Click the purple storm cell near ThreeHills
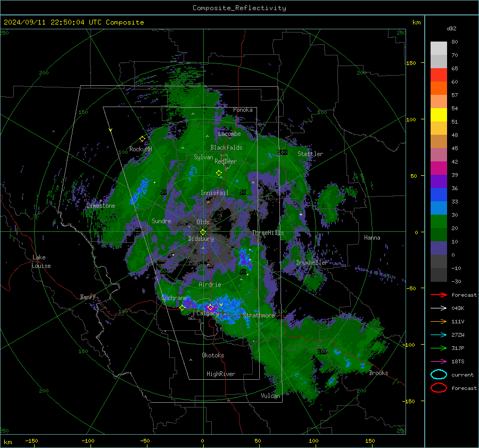This screenshot has width=479, height=448. (x=245, y=259)
